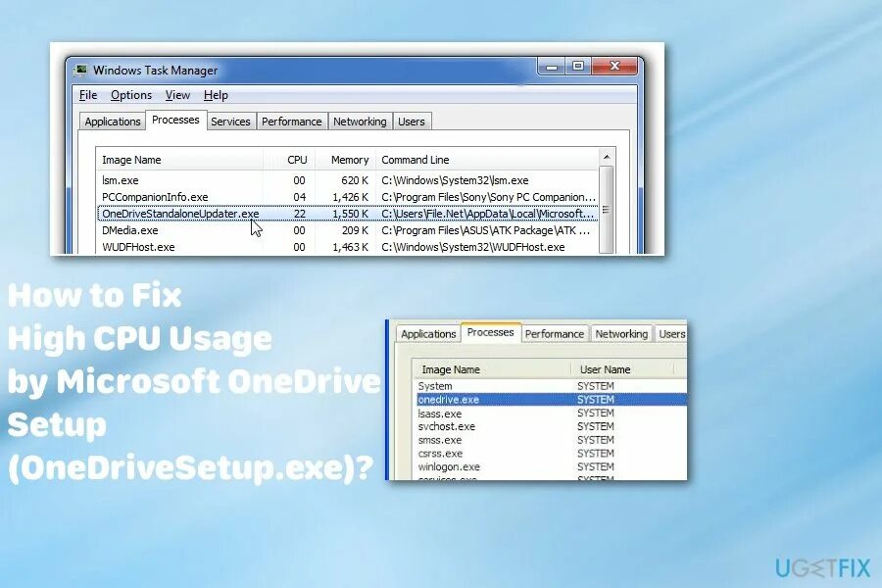Image resolution: width=882 pixels, height=588 pixels.
Task: Open Networking tab in lower Task Manager
Action: coord(621,334)
